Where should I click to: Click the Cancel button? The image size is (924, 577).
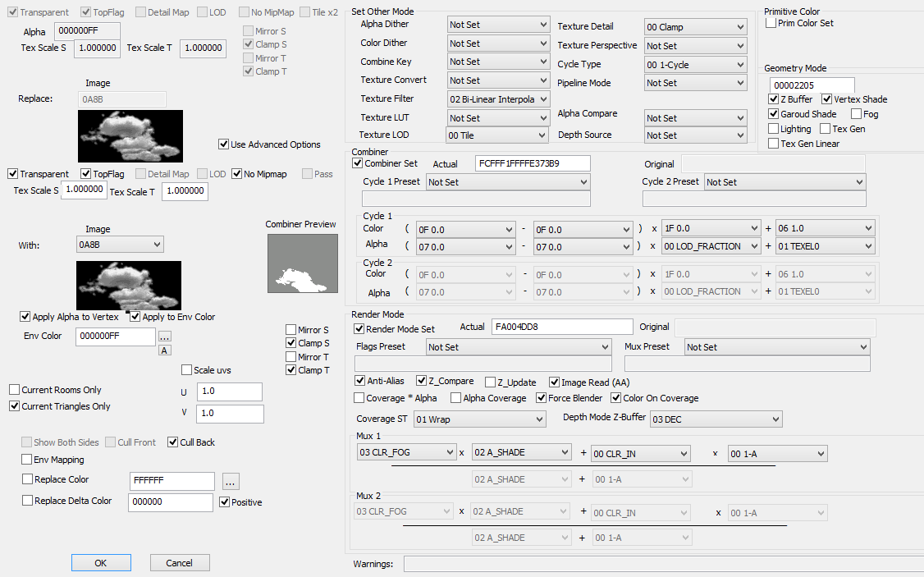tap(179, 563)
